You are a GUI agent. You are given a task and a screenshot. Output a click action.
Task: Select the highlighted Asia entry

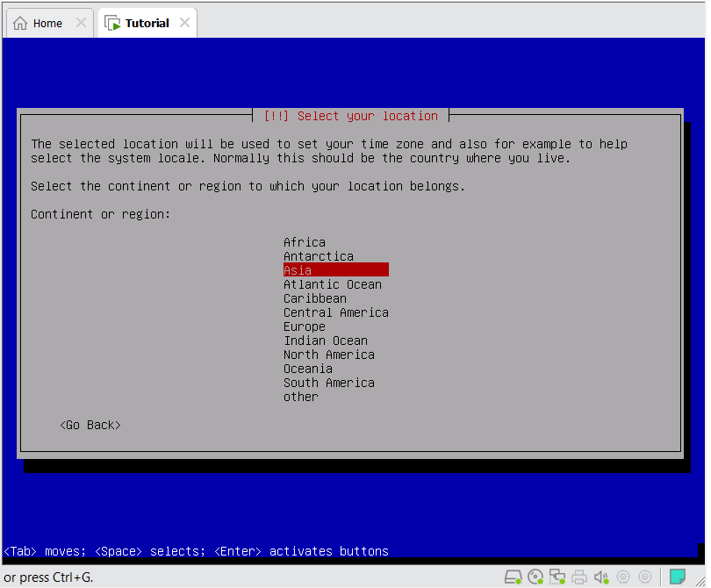pos(336,270)
